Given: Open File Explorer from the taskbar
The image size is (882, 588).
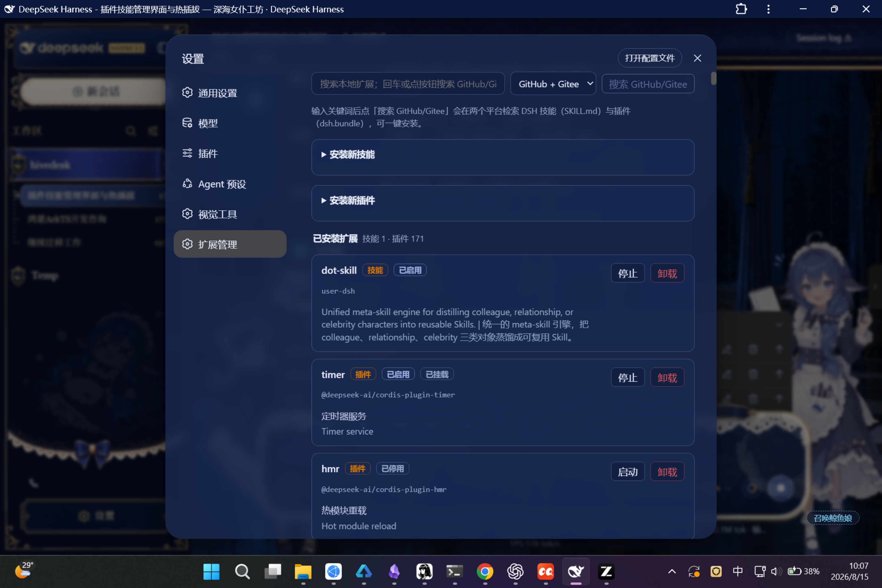Looking at the screenshot, I should click(303, 572).
